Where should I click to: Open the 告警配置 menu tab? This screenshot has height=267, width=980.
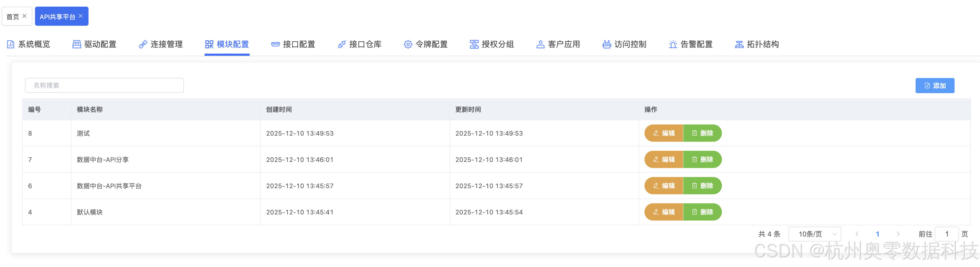[x=691, y=44]
